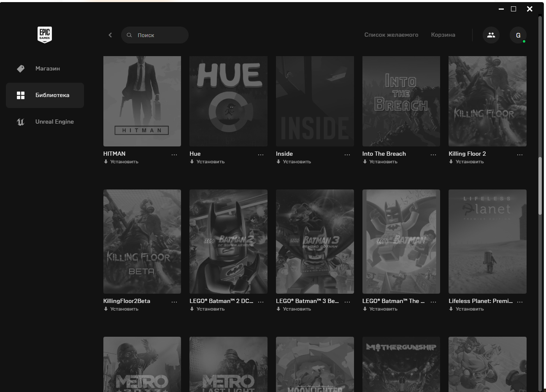
Task: Click the Unreal Engine logo icon
Action: click(x=21, y=122)
